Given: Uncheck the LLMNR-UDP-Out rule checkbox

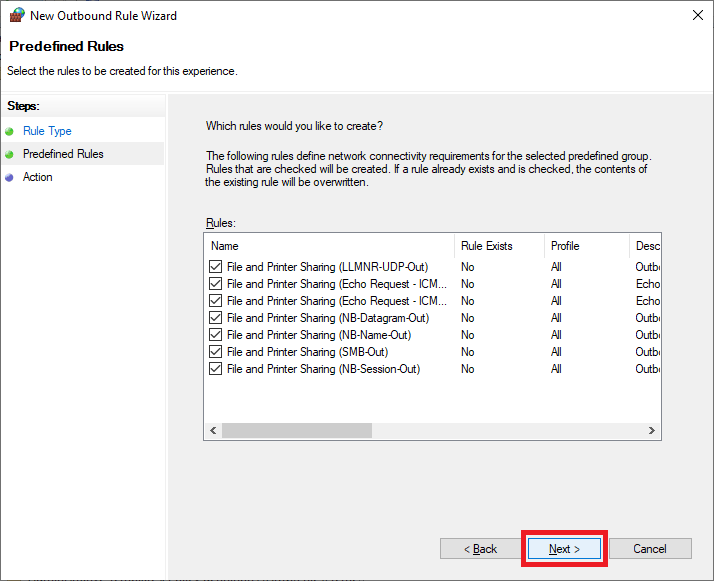Looking at the screenshot, I should coord(216,267).
